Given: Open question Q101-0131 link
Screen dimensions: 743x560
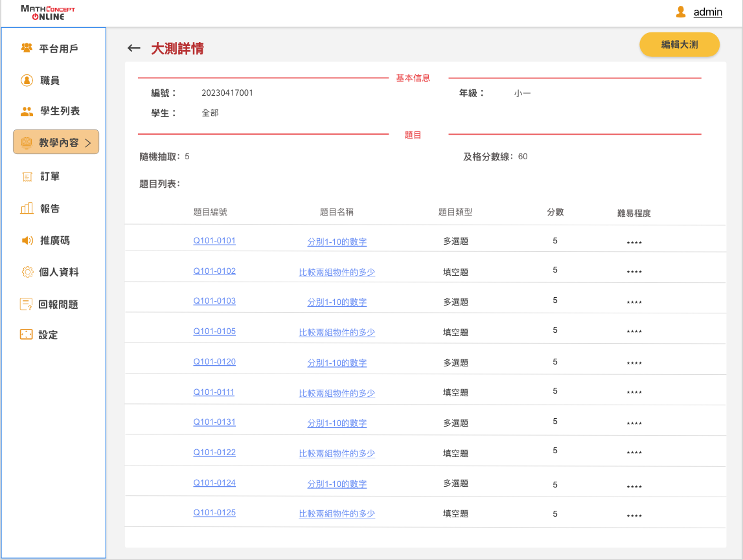Looking at the screenshot, I should point(214,421).
